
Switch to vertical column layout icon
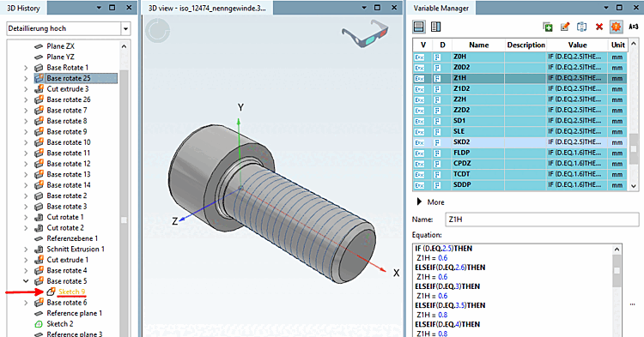[x=435, y=27]
